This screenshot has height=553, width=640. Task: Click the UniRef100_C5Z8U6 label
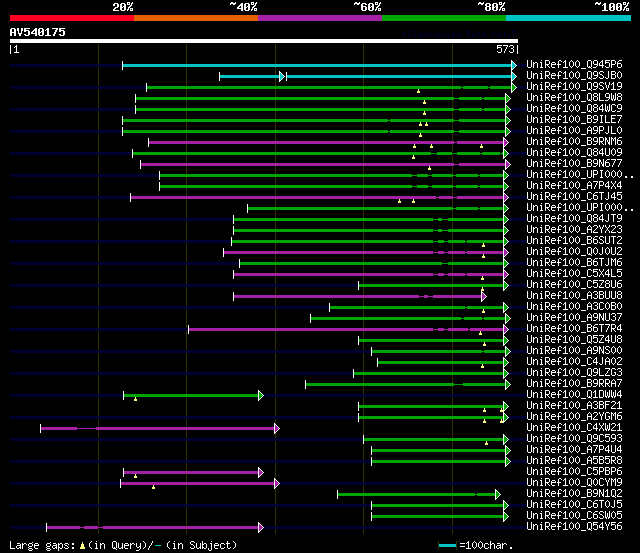click(x=574, y=285)
